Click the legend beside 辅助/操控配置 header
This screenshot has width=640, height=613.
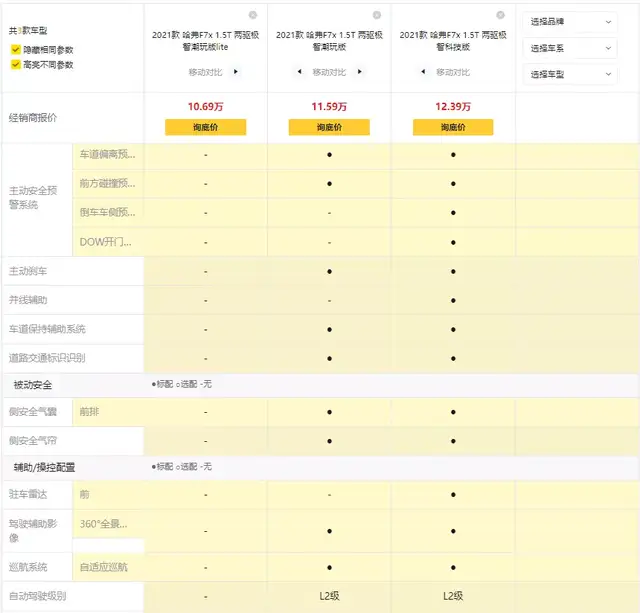pos(182,466)
